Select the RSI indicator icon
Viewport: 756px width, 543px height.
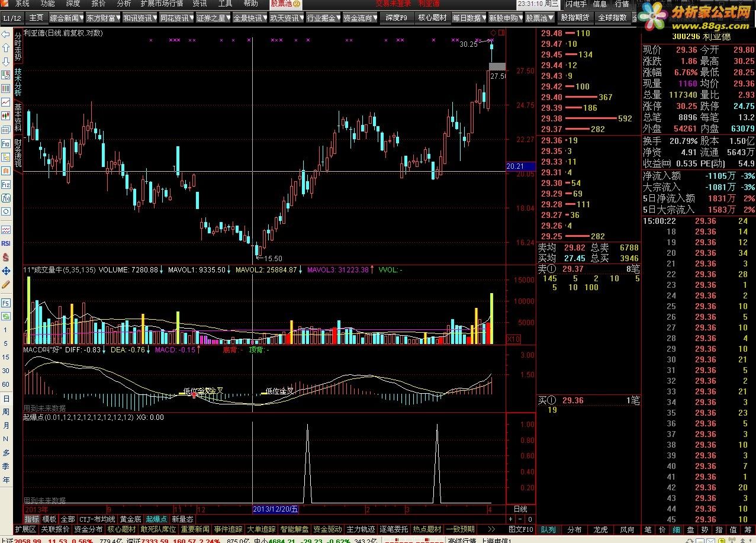pos(6,243)
